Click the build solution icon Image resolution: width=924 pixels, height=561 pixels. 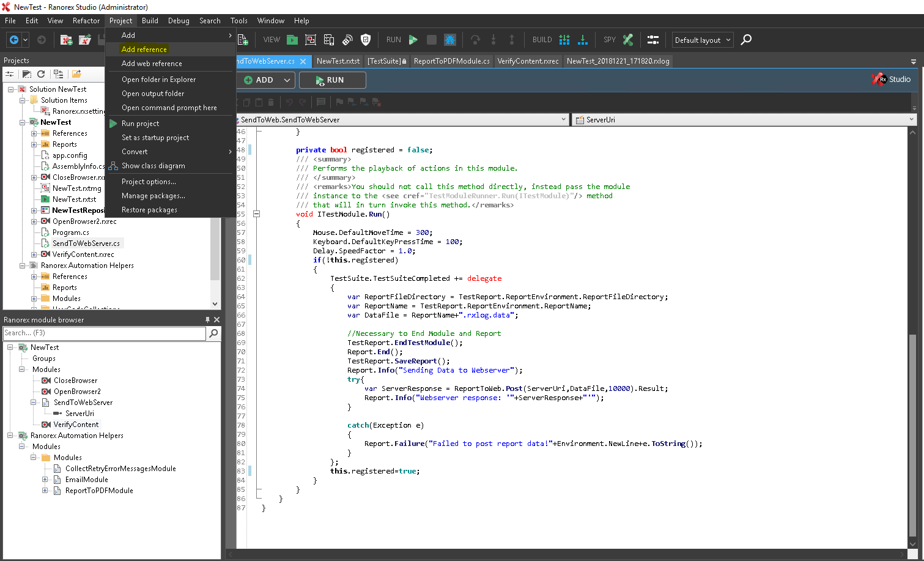coord(564,40)
